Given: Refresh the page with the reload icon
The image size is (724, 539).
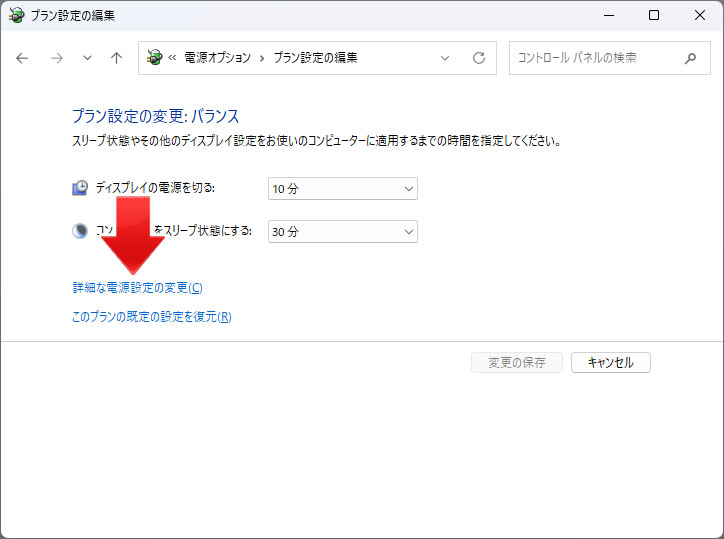Looking at the screenshot, I should point(479,58).
